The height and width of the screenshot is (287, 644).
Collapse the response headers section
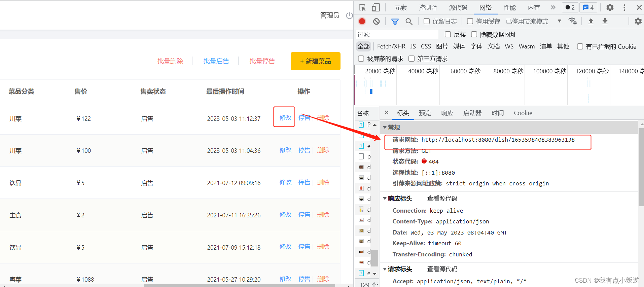pyautogui.click(x=385, y=199)
